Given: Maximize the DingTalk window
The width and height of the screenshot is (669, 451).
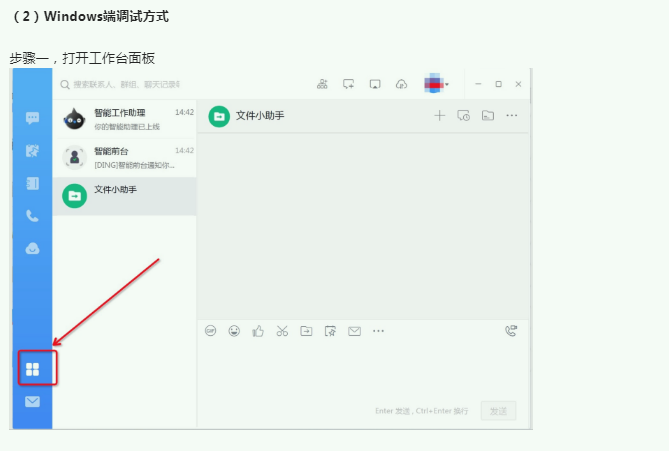Looking at the screenshot, I should [x=498, y=84].
